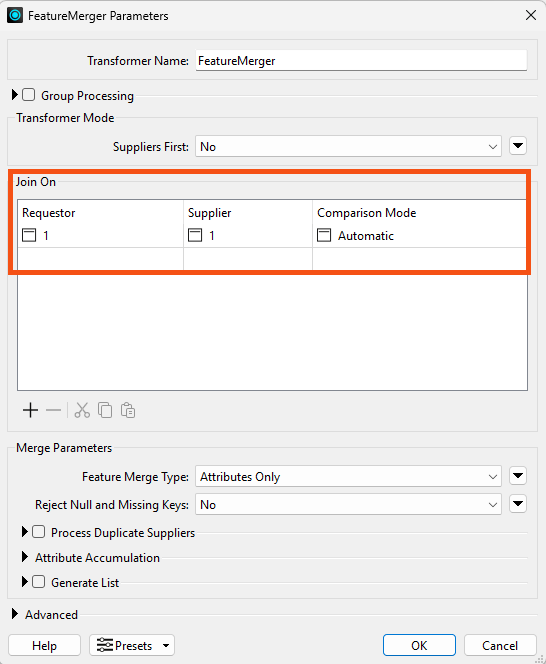Open the Feature Merge Type dropdown

tap(348, 476)
